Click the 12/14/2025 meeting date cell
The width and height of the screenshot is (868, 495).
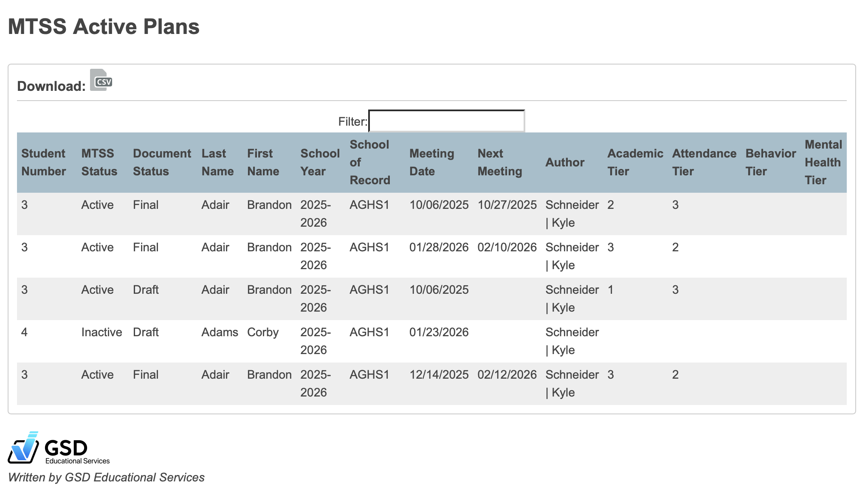coord(439,374)
